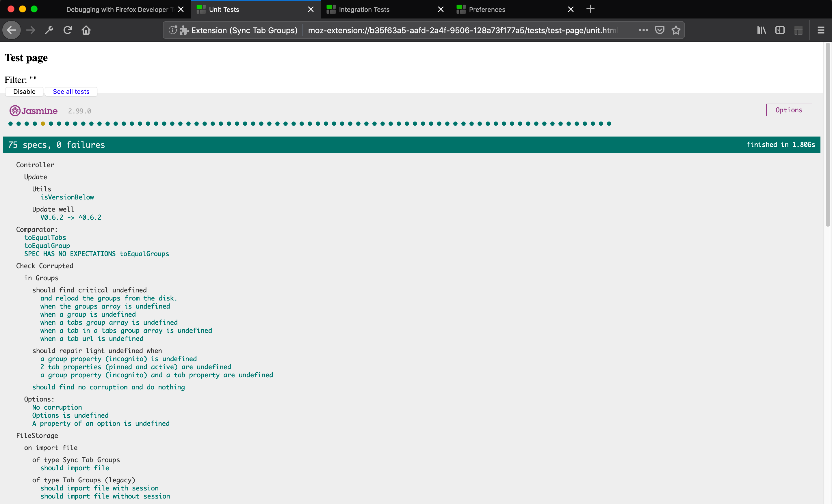Click the Jasmine logo

tap(34, 111)
